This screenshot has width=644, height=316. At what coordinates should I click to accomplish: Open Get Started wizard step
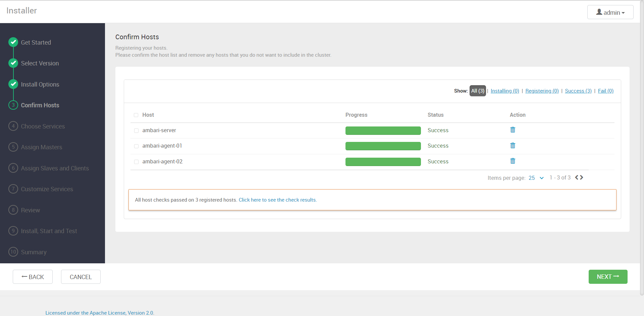[36, 42]
